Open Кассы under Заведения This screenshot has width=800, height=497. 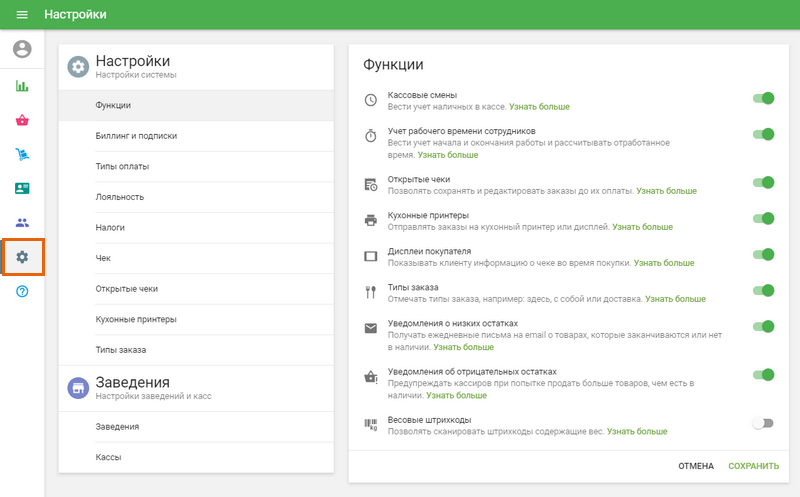click(x=109, y=457)
